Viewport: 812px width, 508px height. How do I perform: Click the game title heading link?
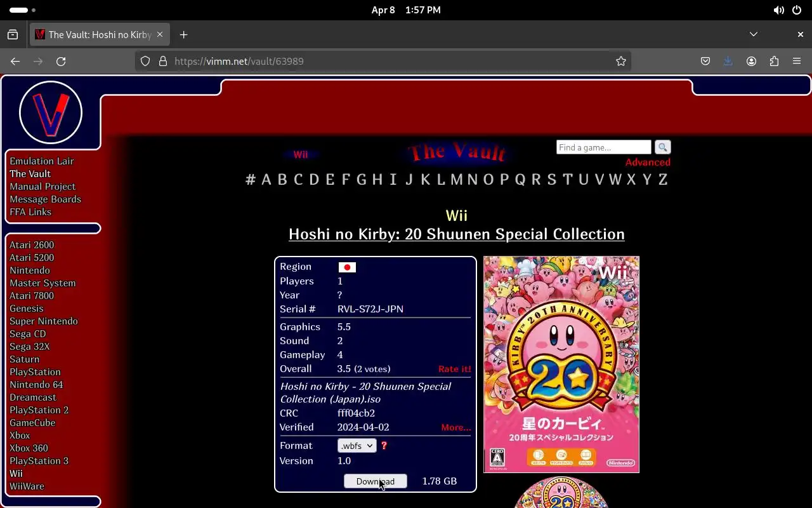pos(457,234)
